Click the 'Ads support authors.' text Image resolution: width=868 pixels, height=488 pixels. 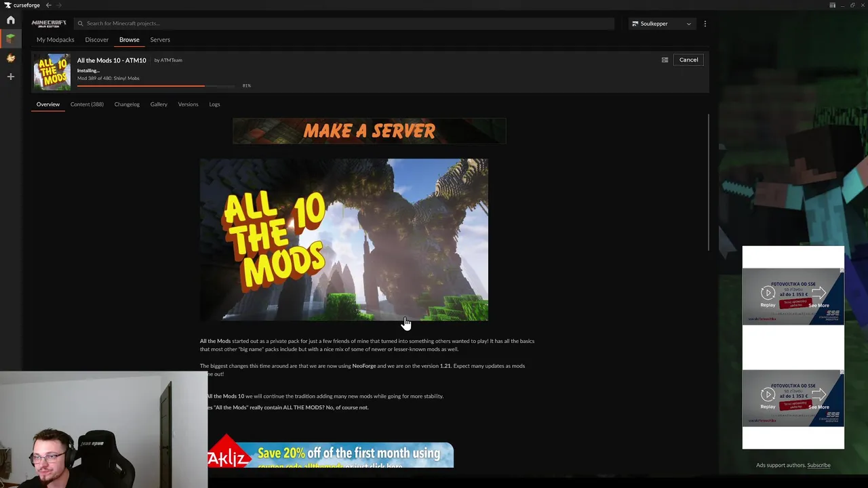click(781, 465)
